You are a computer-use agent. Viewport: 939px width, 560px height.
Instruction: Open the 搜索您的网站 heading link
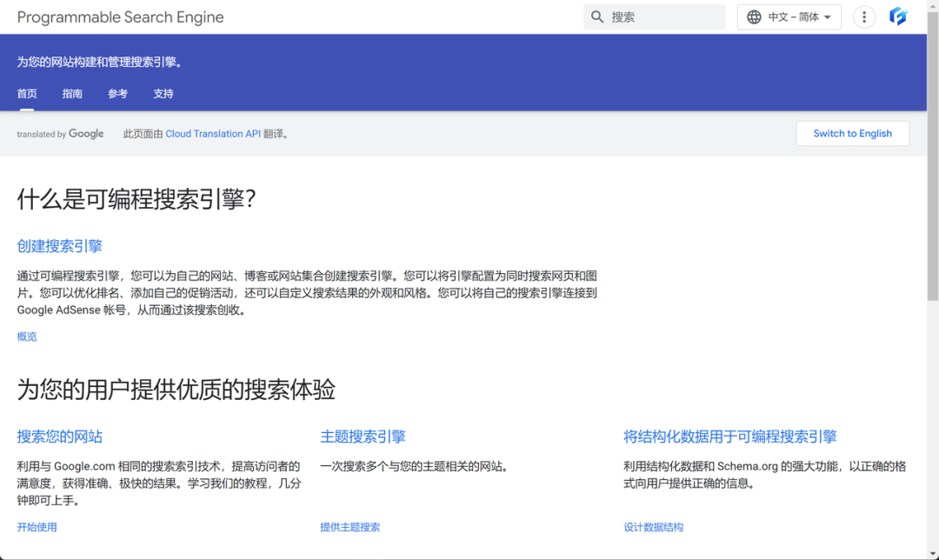tap(59, 436)
